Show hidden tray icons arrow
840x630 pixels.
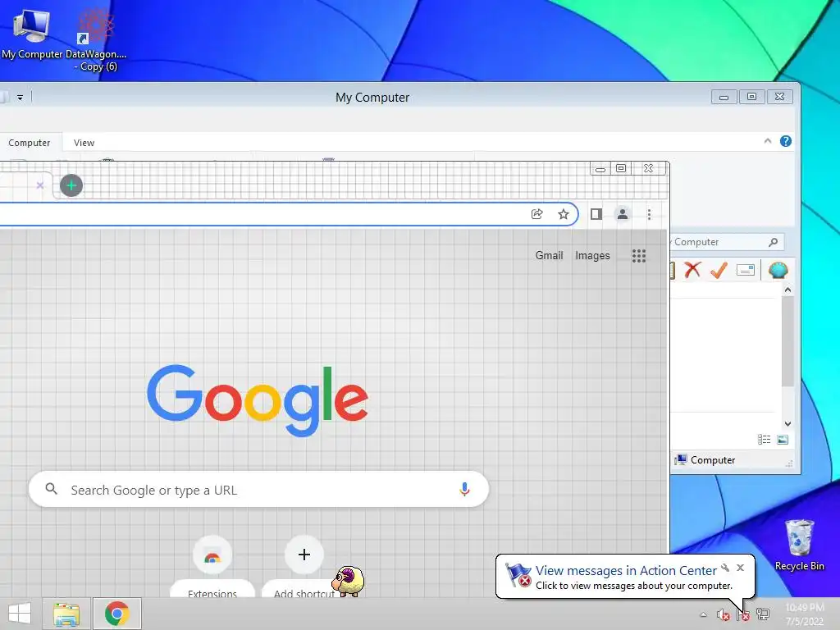(703, 614)
